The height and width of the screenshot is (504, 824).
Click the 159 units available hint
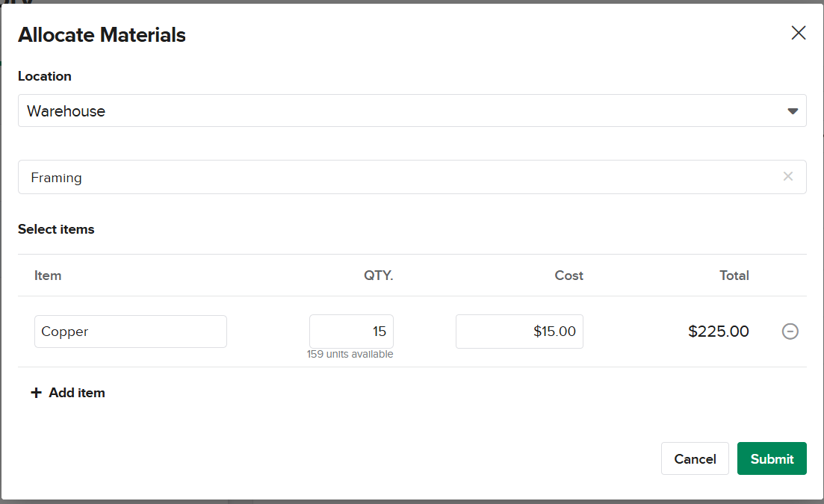point(350,355)
